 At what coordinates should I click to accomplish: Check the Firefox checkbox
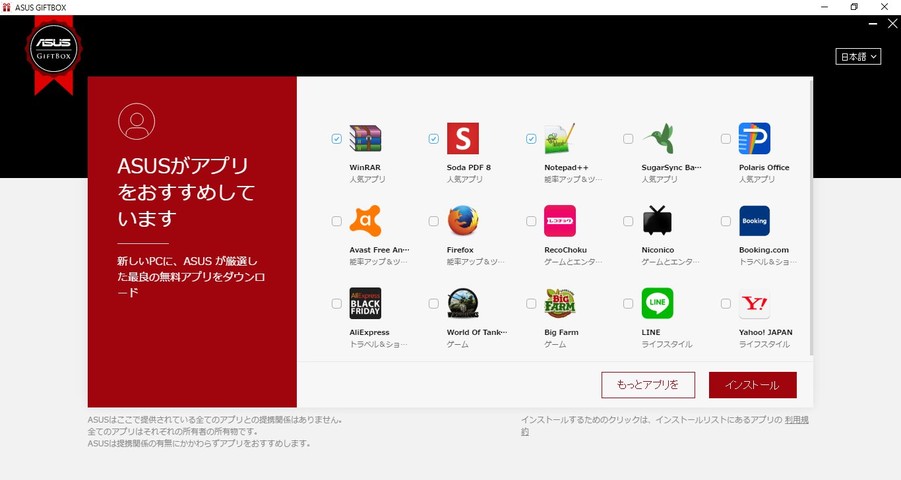(x=434, y=221)
